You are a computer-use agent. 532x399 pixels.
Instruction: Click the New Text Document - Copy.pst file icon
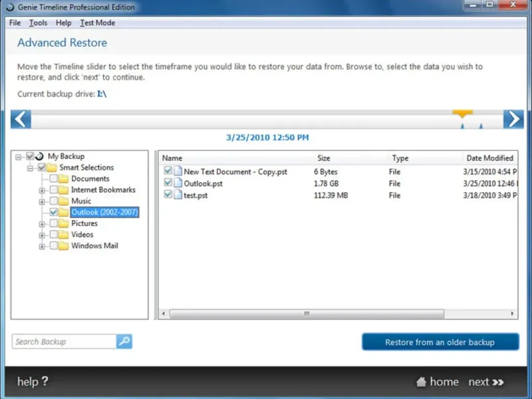click(x=178, y=172)
